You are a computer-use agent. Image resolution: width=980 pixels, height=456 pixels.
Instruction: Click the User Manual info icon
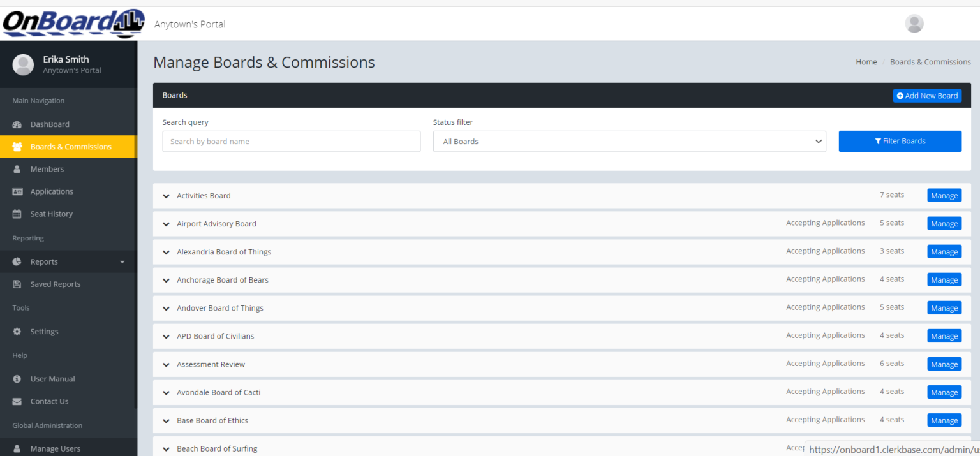[x=17, y=379]
